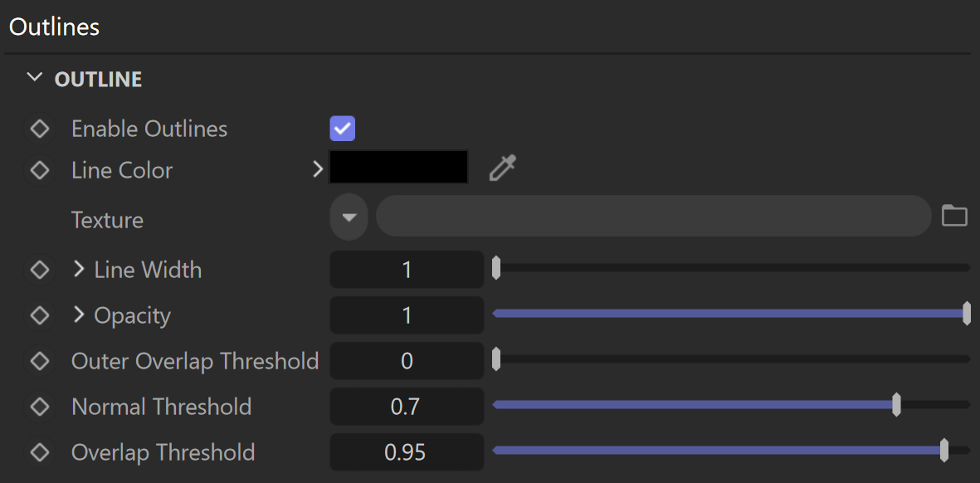Set keyframe diamond for Normal Threshold
The image size is (980, 483).
click(x=40, y=407)
